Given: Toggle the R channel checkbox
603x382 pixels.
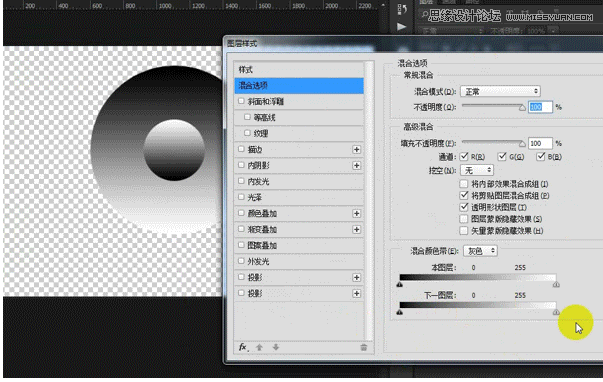Looking at the screenshot, I should [x=464, y=156].
